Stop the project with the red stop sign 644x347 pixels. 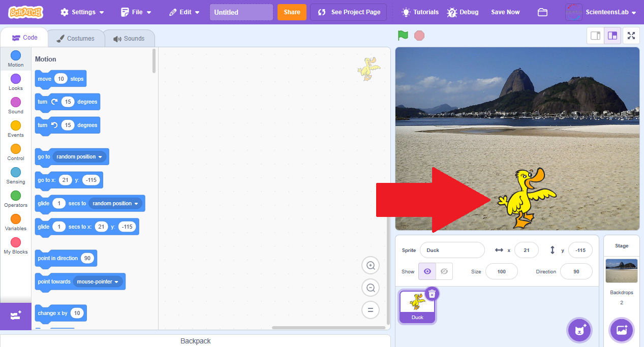point(419,36)
